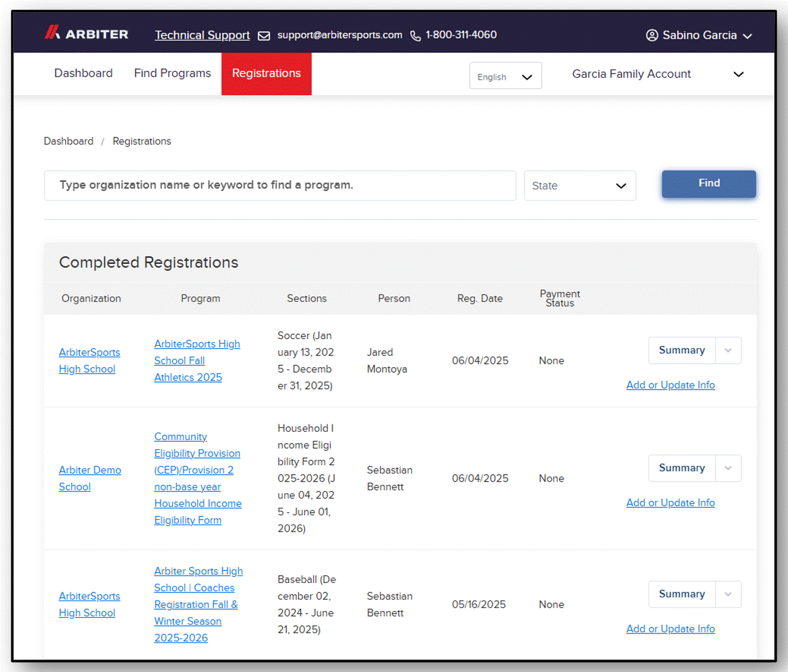
Task: Click Add or Update Info for Jared Montoya
Action: click(x=670, y=385)
